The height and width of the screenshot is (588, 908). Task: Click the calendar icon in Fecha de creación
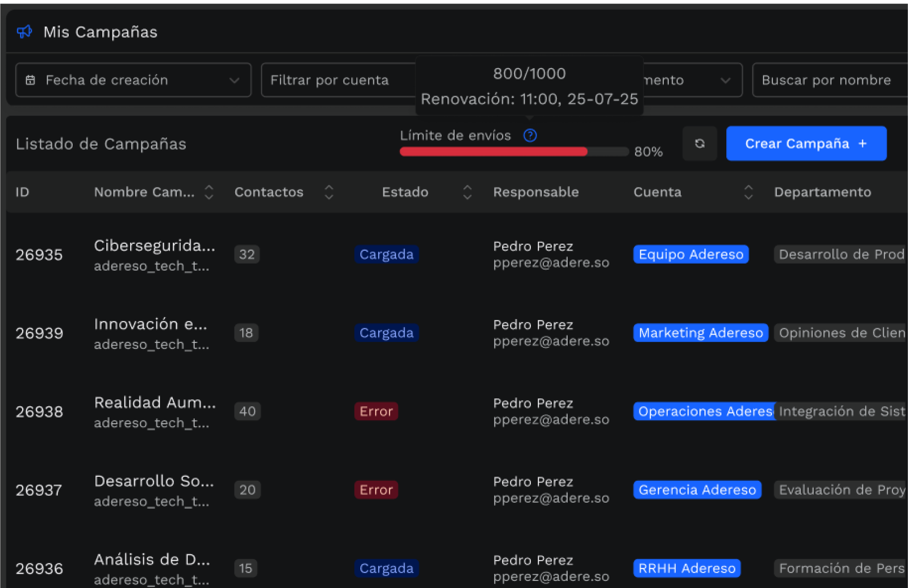pyautogui.click(x=31, y=80)
